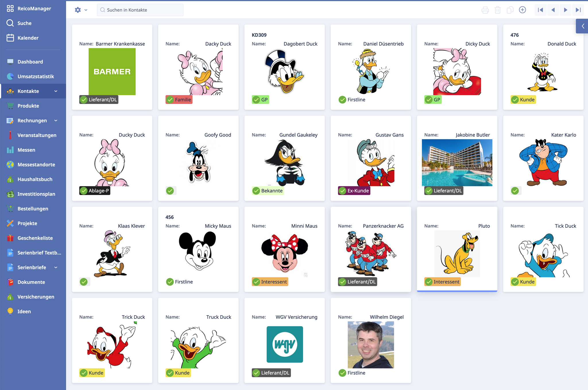Click the trash delete icon

coord(498,10)
